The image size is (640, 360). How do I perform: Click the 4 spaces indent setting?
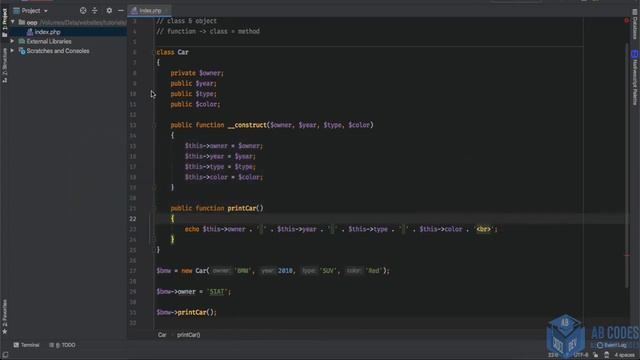pos(624,355)
